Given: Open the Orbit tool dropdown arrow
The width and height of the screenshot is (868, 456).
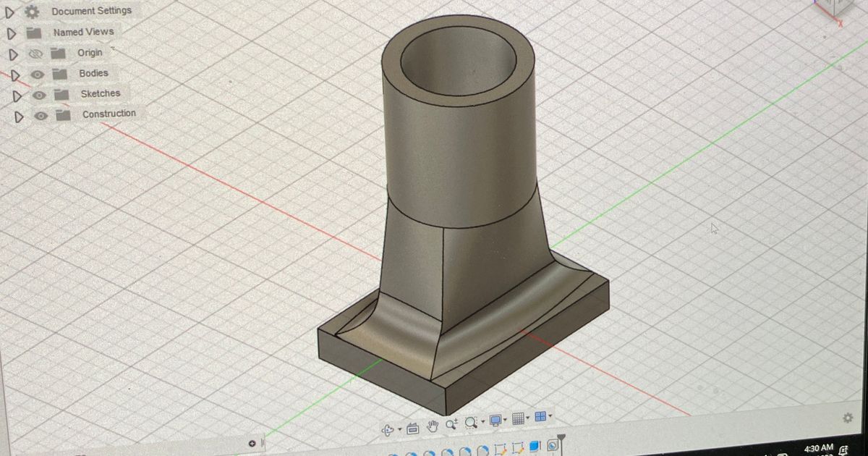Looking at the screenshot, I should point(399,428).
